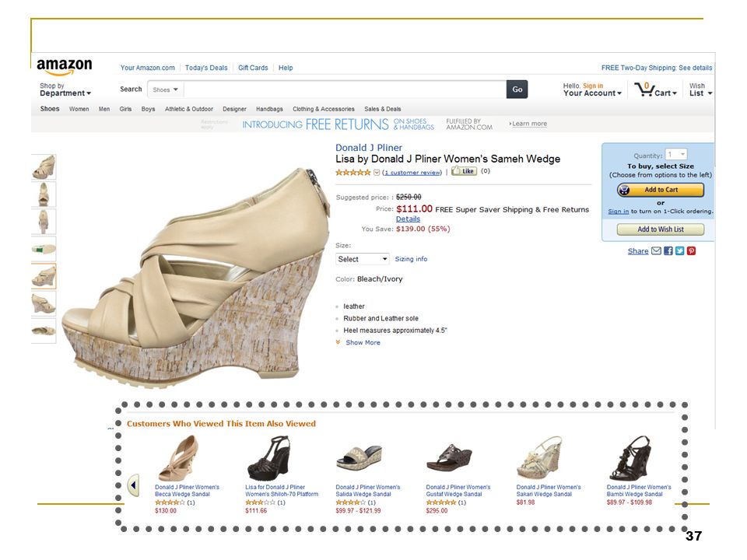Expand the Shop by Department menu
The width and height of the screenshot is (747, 560).
coord(65,89)
